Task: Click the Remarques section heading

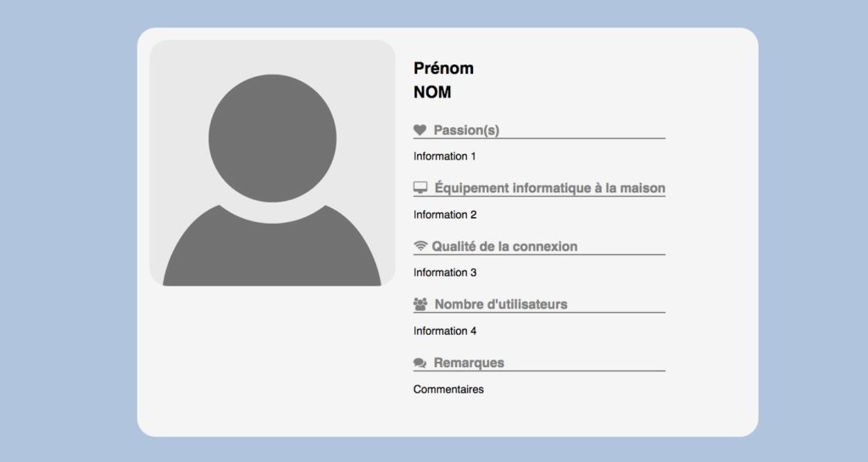Action: [469, 363]
